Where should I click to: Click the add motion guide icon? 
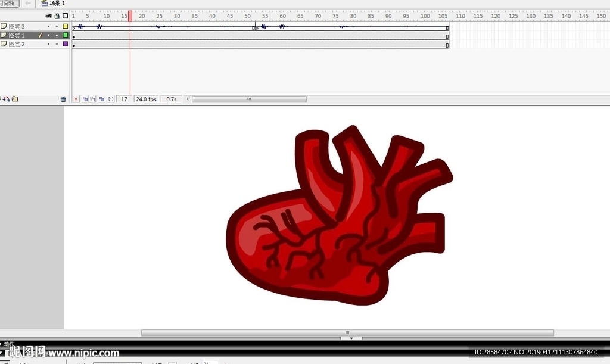[x=6, y=99]
